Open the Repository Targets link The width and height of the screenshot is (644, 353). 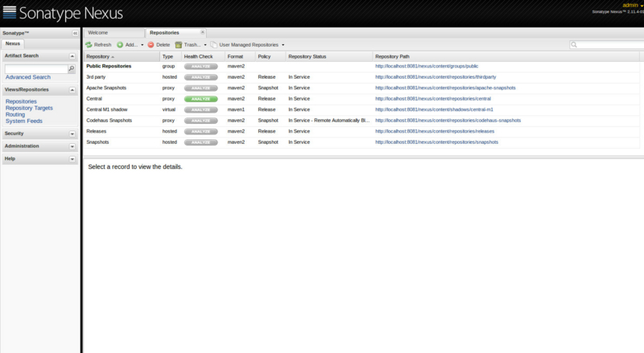tap(29, 108)
